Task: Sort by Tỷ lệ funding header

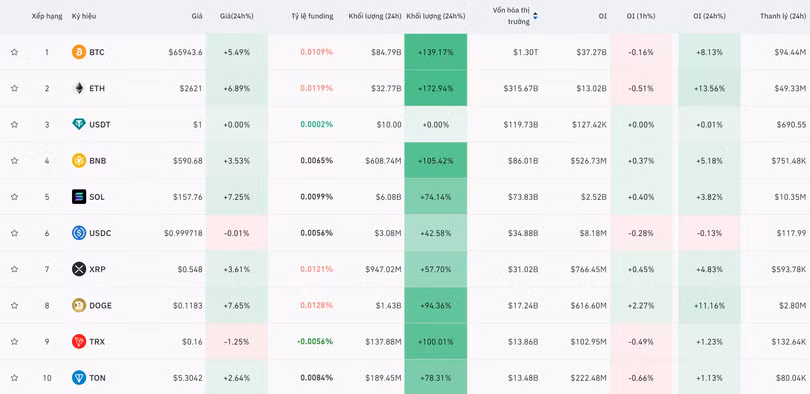Action: 312,16
